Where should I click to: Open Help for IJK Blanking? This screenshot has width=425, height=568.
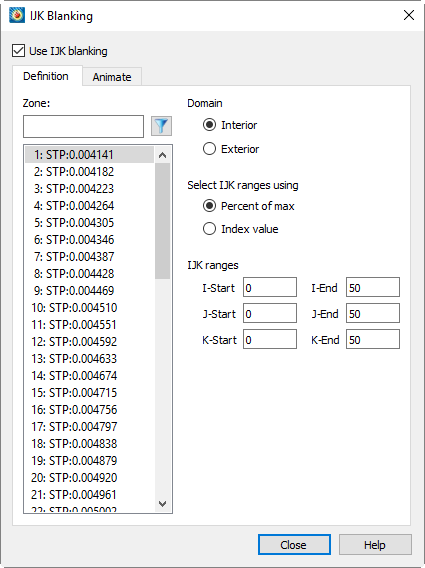pos(375,544)
